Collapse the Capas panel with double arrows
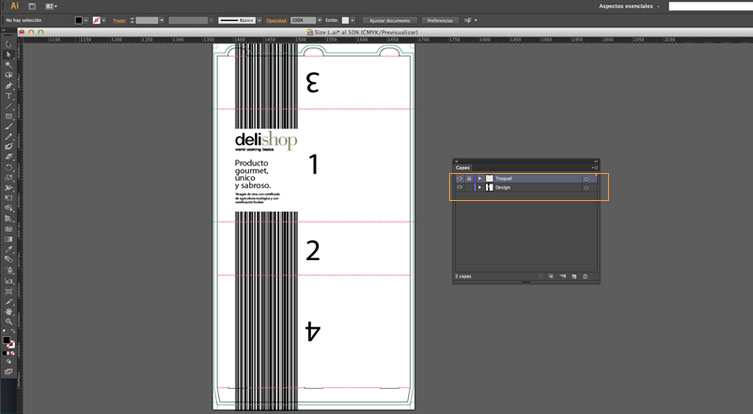The image size is (753, 414). click(x=596, y=161)
